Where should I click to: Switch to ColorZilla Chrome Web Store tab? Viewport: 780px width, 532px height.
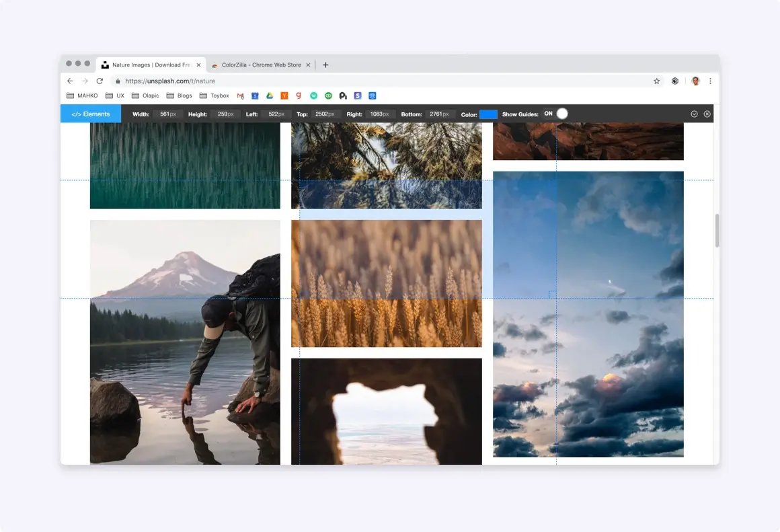(x=261, y=65)
